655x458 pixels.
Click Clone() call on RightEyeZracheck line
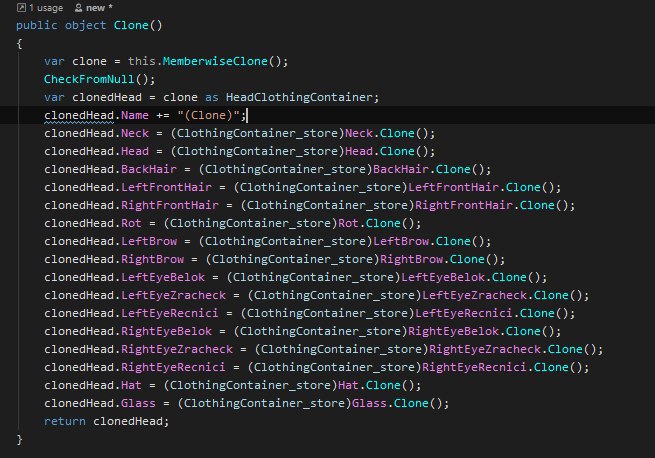(572, 349)
